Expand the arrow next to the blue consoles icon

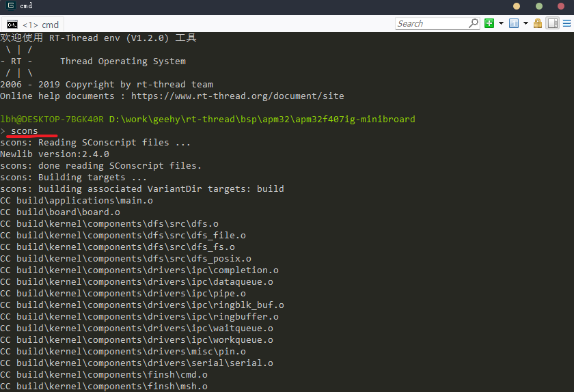click(525, 23)
